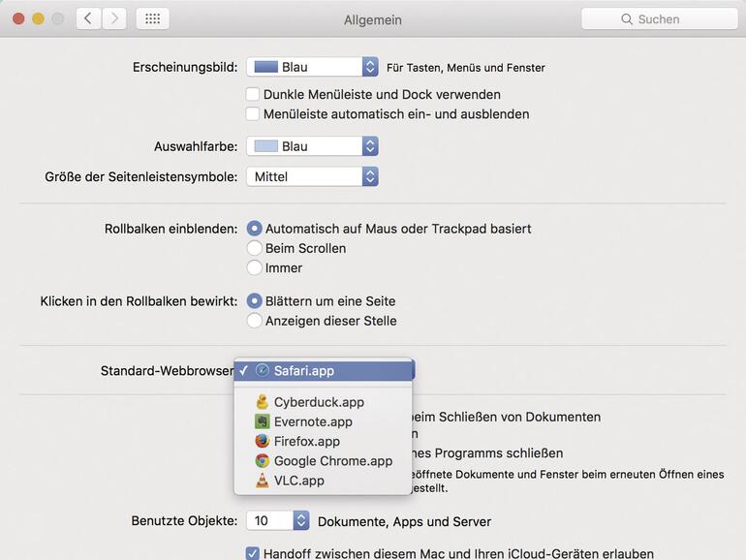The image size is (746, 560).
Task: Click the Safari compass icon
Action: [262, 370]
